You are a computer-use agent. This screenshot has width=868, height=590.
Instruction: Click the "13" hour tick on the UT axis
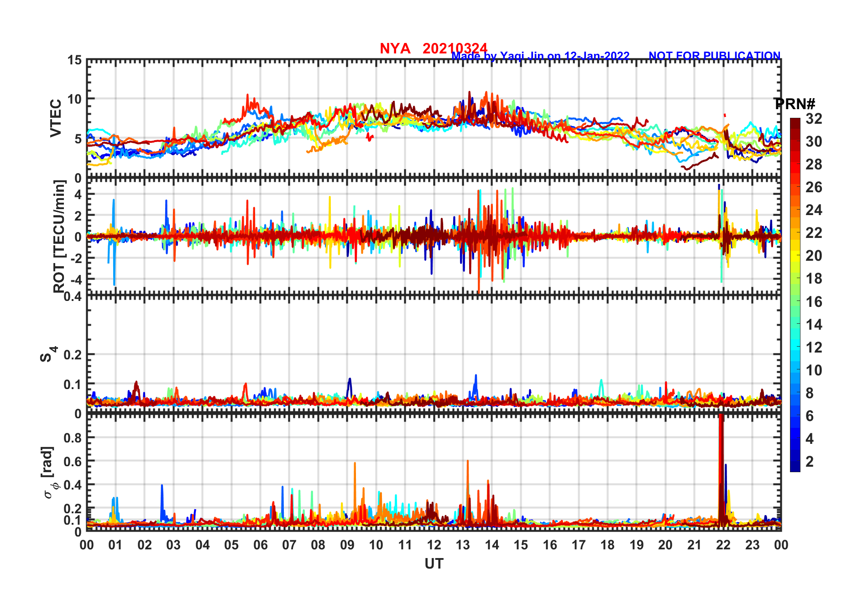(463, 545)
